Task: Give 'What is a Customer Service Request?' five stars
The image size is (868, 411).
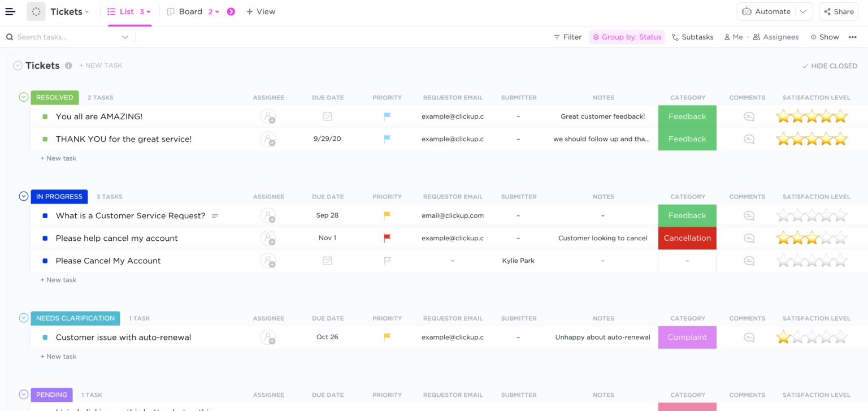Action: coord(841,215)
